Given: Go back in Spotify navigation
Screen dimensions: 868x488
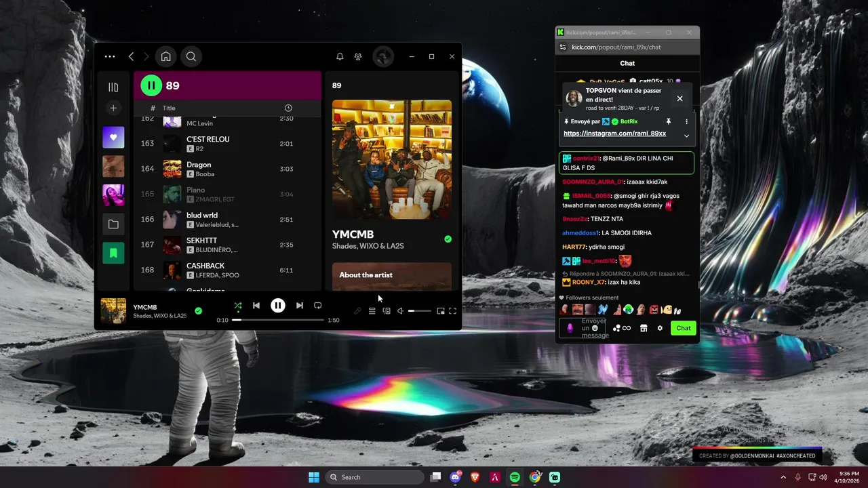Looking at the screenshot, I should point(132,57).
